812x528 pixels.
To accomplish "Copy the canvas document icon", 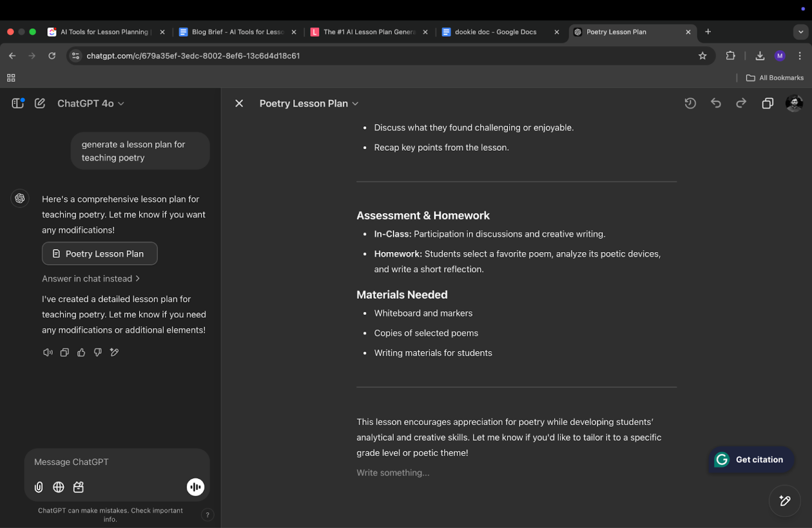I will coord(768,103).
